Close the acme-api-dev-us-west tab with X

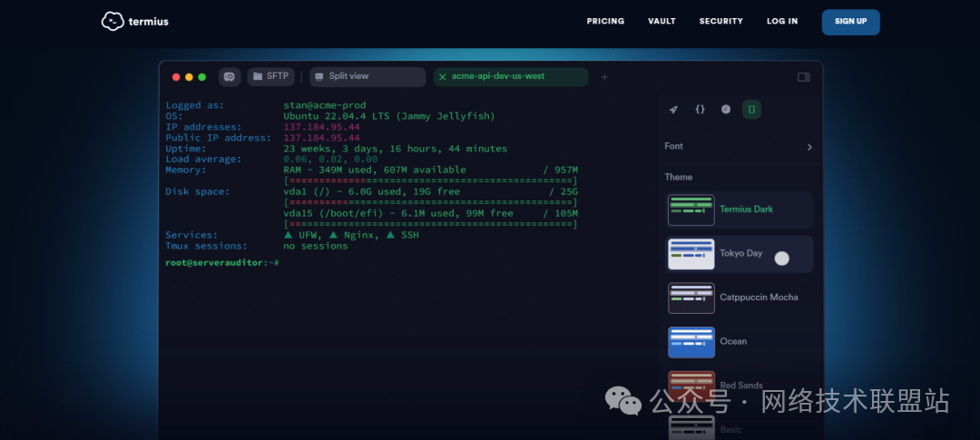[x=443, y=77]
